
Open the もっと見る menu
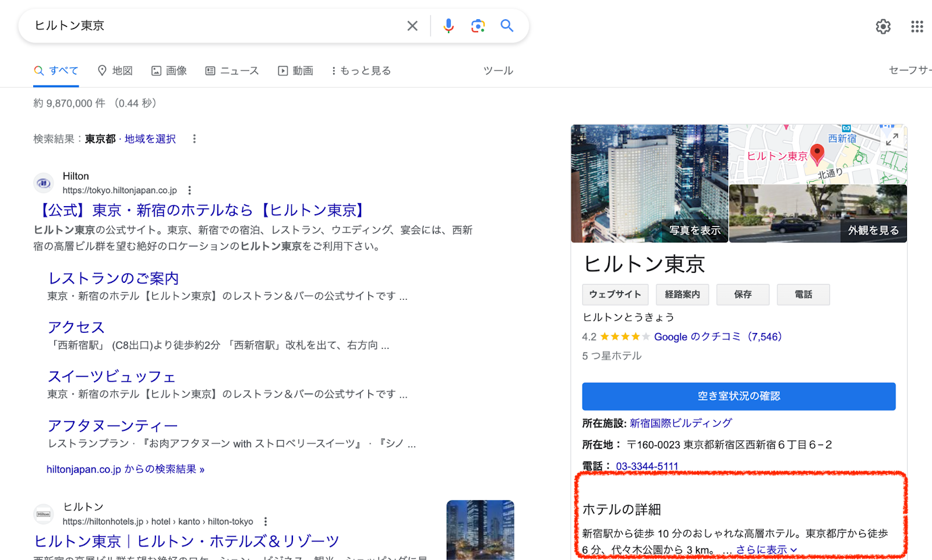click(361, 70)
